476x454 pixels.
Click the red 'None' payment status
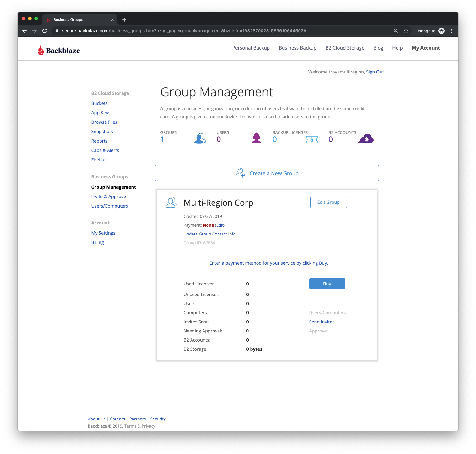(208, 225)
